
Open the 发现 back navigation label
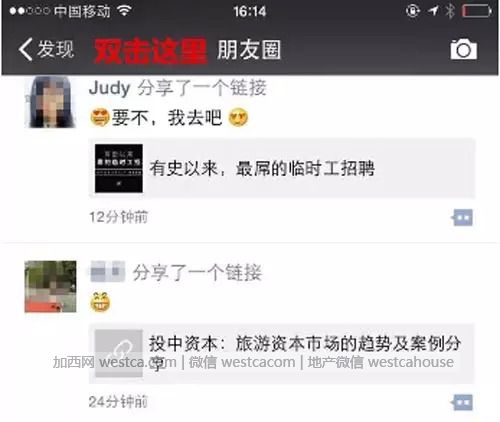(x=55, y=49)
